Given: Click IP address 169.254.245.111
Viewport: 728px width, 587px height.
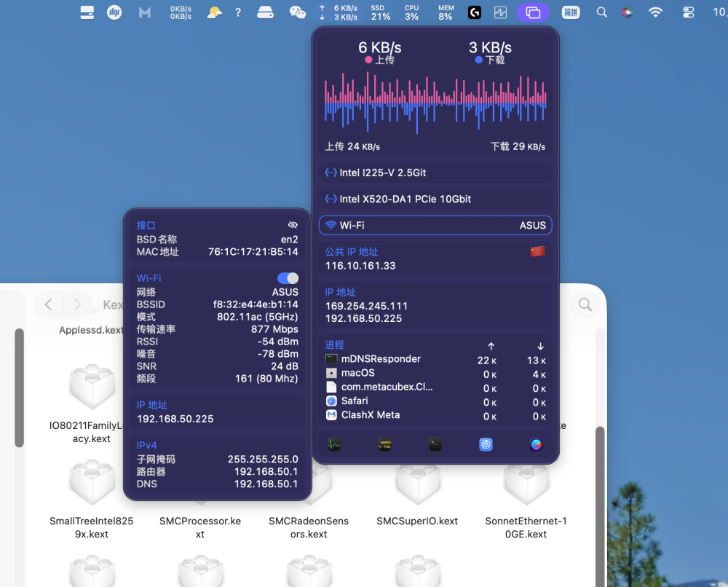Looking at the screenshot, I should click(366, 306).
